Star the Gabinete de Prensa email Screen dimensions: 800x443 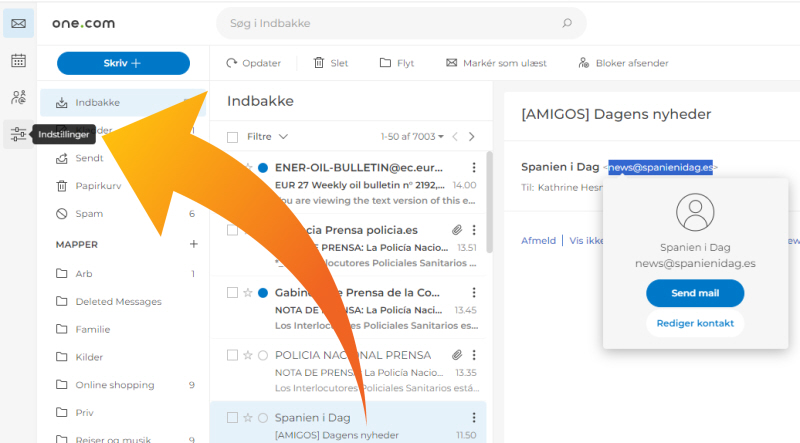pos(247,293)
